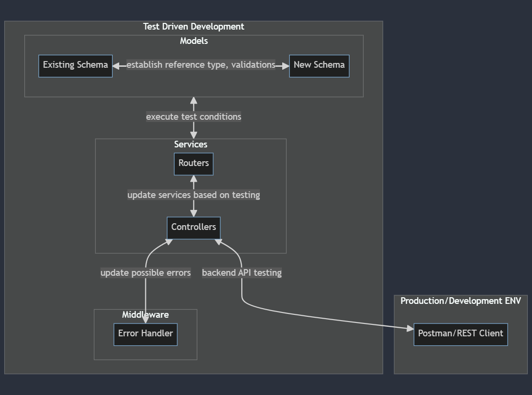Click the Routers node
The height and width of the screenshot is (395, 532).
[194, 164]
